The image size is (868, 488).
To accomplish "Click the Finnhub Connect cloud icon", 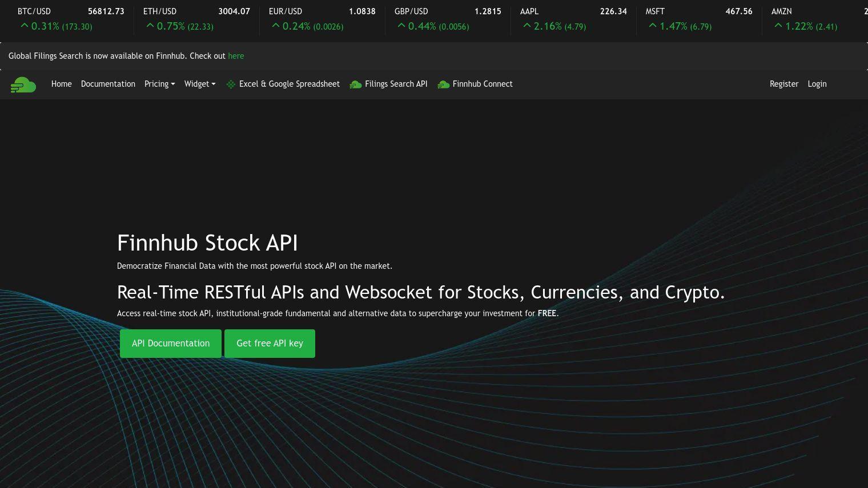I will (x=443, y=84).
